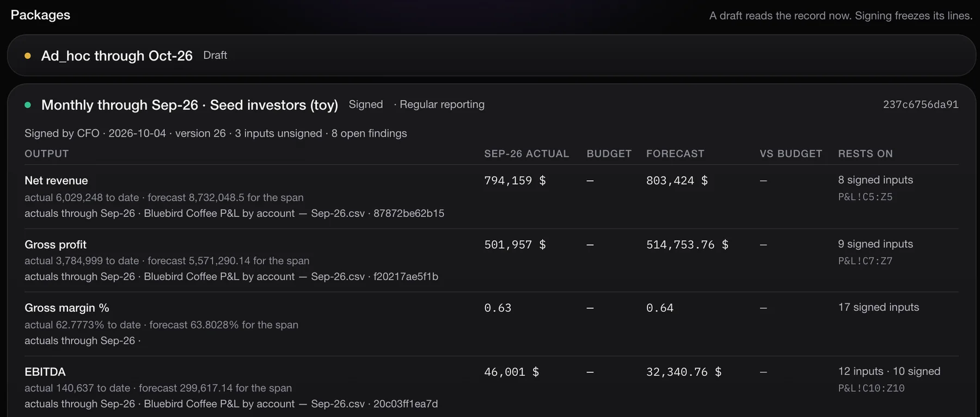Screen dimensions: 980x417
Task: Click the SEP-26 ACTUAL column header
Action: tap(526, 154)
